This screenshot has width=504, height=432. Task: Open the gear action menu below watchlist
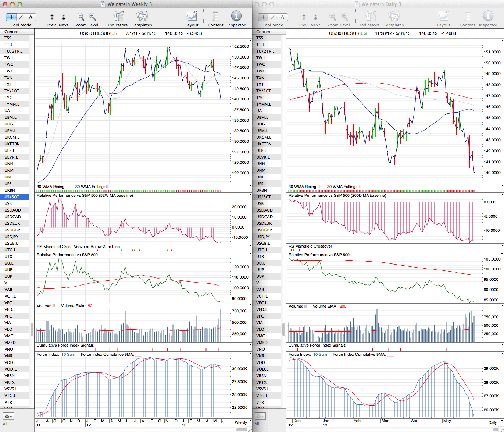pos(8,416)
